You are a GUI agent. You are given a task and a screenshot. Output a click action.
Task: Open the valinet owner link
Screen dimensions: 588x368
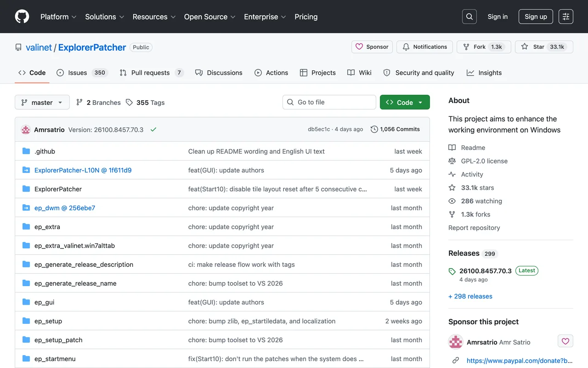39,47
